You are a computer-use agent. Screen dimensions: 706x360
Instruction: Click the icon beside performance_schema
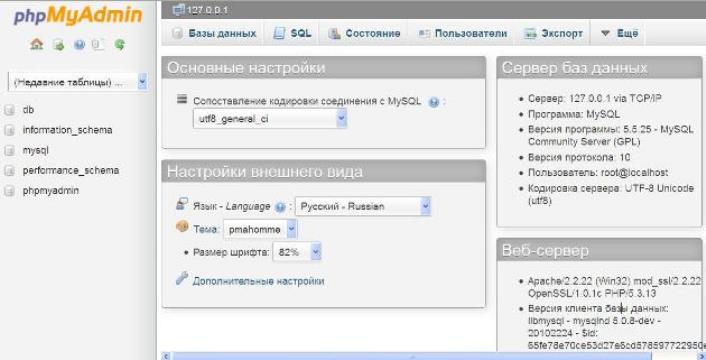click(x=9, y=171)
